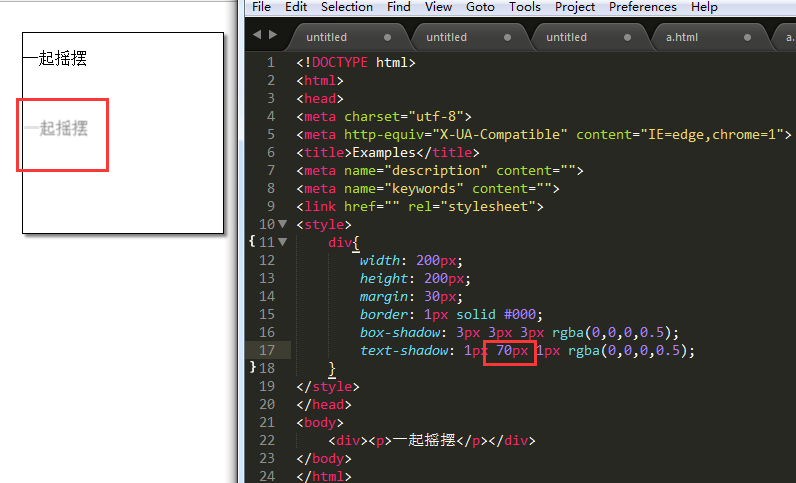The height and width of the screenshot is (483, 796).
Task: Close the third untitled tab via its dot
Action: click(627, 37)
